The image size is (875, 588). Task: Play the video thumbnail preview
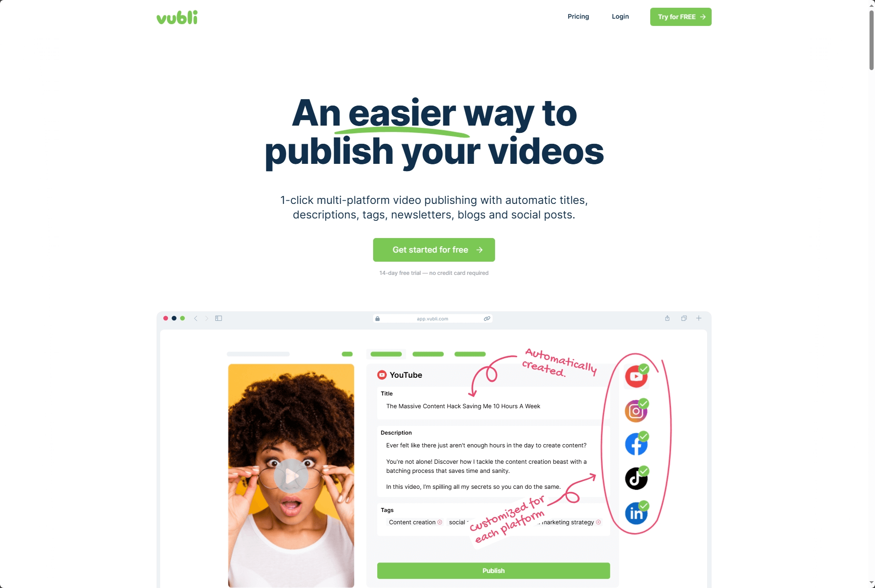coord(293,475)
